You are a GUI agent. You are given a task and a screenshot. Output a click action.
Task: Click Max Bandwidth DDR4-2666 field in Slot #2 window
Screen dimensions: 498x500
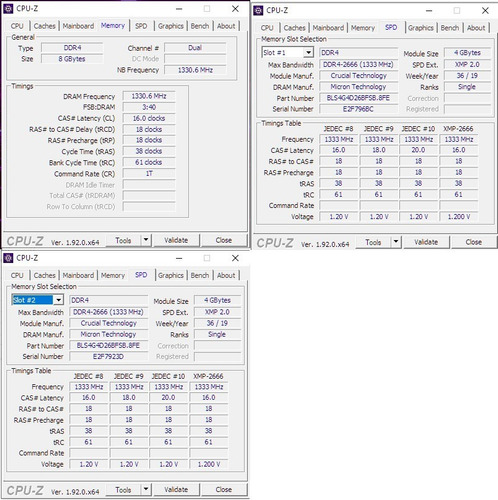109,312
